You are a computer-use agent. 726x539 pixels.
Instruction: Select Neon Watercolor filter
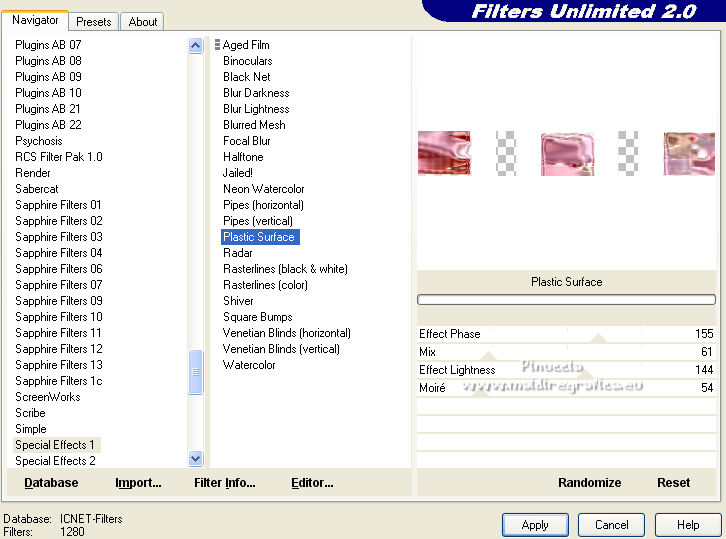point(263,189)
